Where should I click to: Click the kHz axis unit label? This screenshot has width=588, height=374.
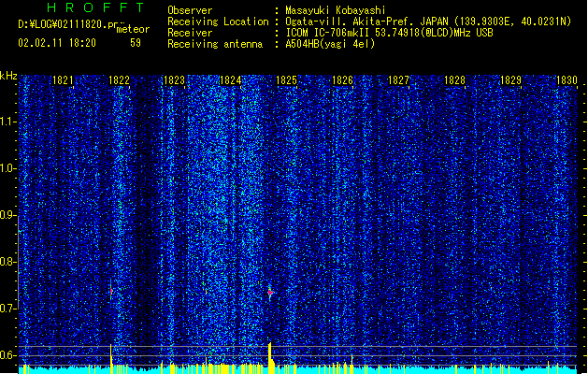(8, 76)
